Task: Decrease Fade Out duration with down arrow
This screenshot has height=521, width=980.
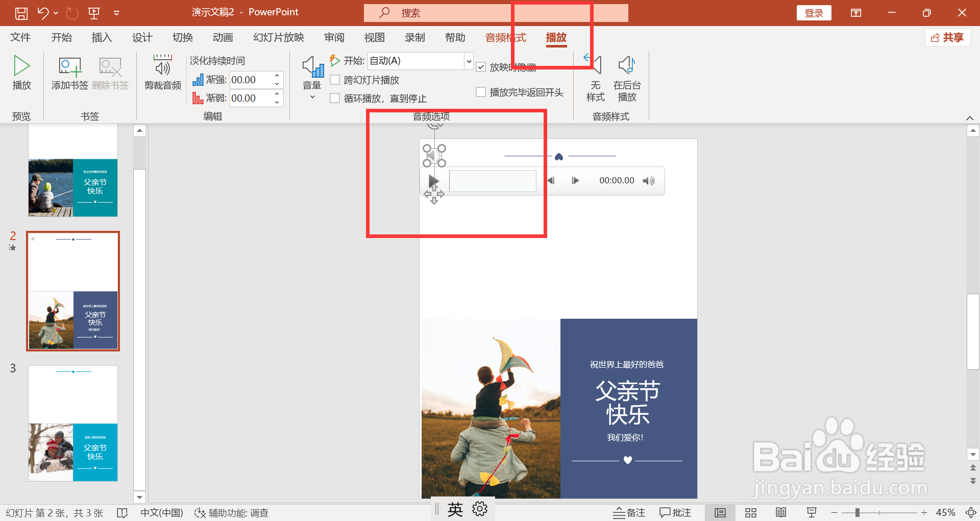Action: coord(277,102)
